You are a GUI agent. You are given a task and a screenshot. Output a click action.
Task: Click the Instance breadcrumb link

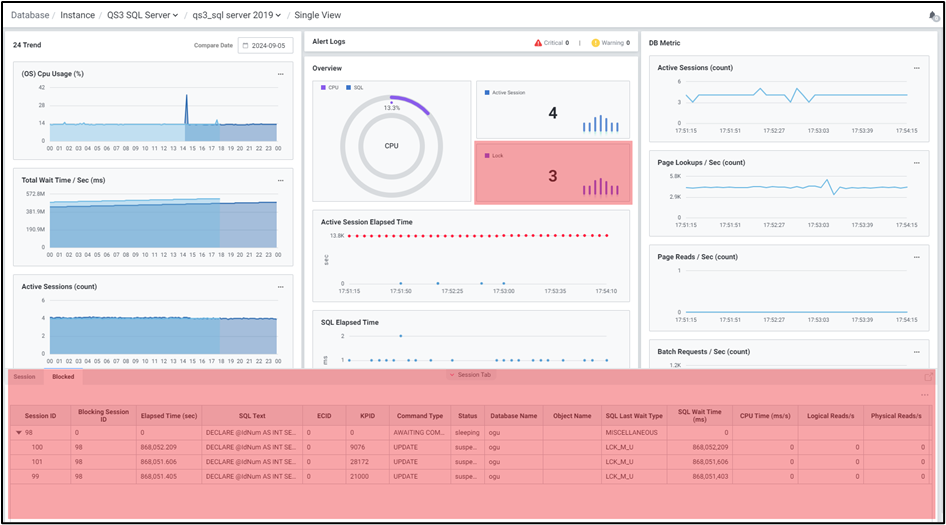click(x=78, y=15)
